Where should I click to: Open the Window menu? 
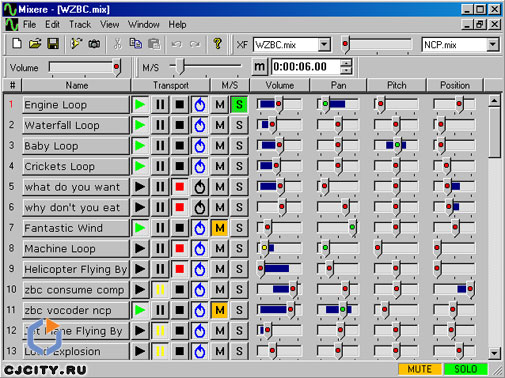144,25
